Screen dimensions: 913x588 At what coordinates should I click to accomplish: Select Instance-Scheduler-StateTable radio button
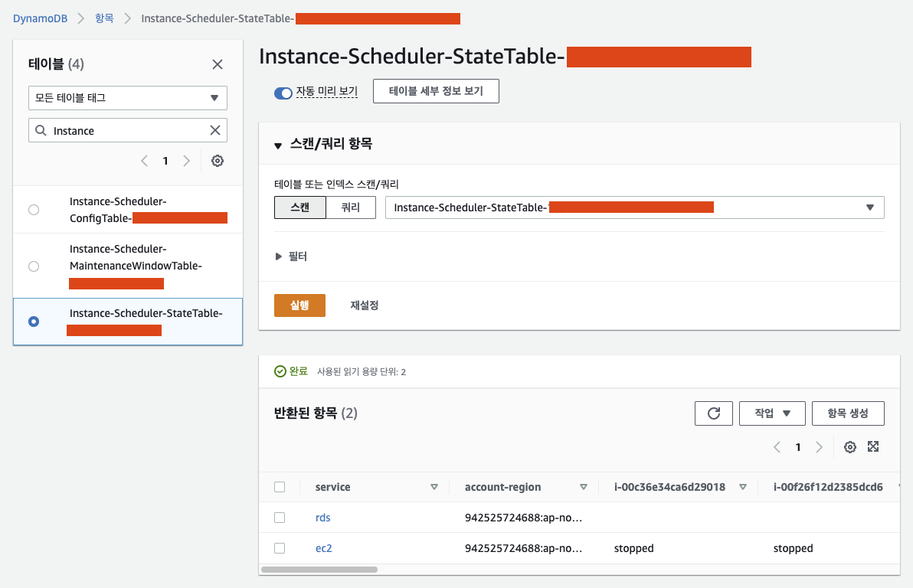(34, 322)
